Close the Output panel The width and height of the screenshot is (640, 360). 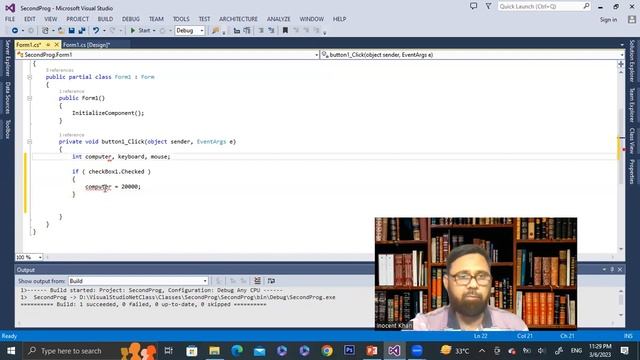pyautogui.click(x=620, y=270)
